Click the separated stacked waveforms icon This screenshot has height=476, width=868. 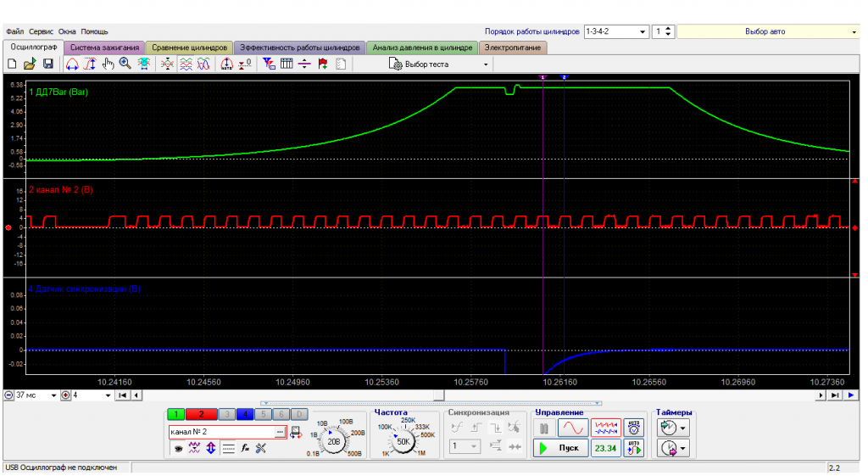(186, 64)
